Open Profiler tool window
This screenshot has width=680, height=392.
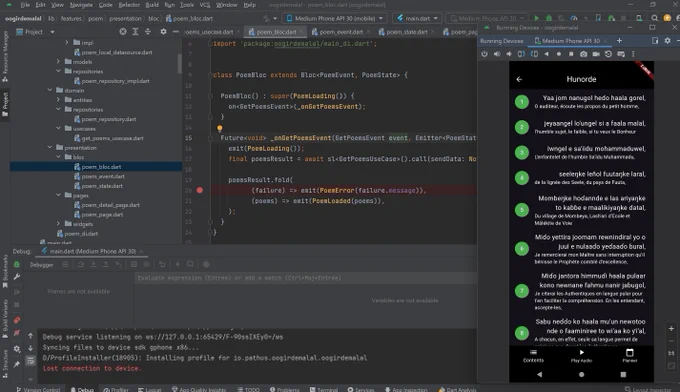116,389
